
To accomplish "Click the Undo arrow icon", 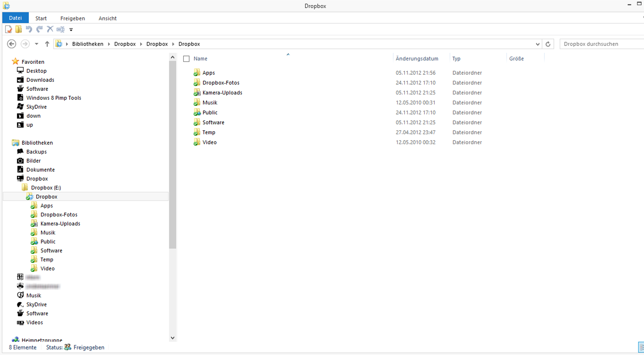I will 29,29.
